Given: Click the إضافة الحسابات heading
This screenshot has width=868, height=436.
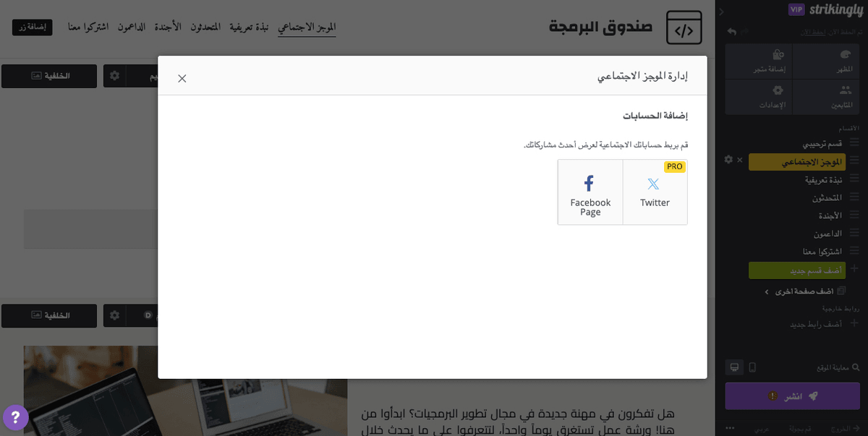Looking at the screenshot, I should [655, 116].
